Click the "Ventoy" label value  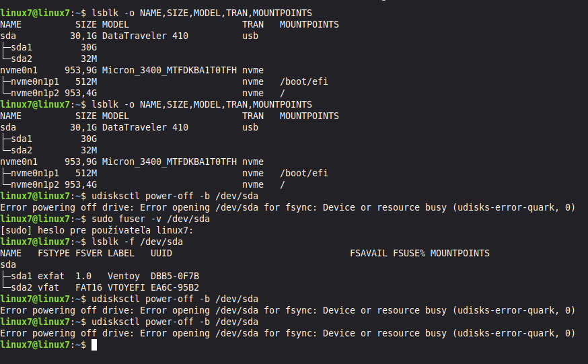pyautogui.click(x=124, y=277)
